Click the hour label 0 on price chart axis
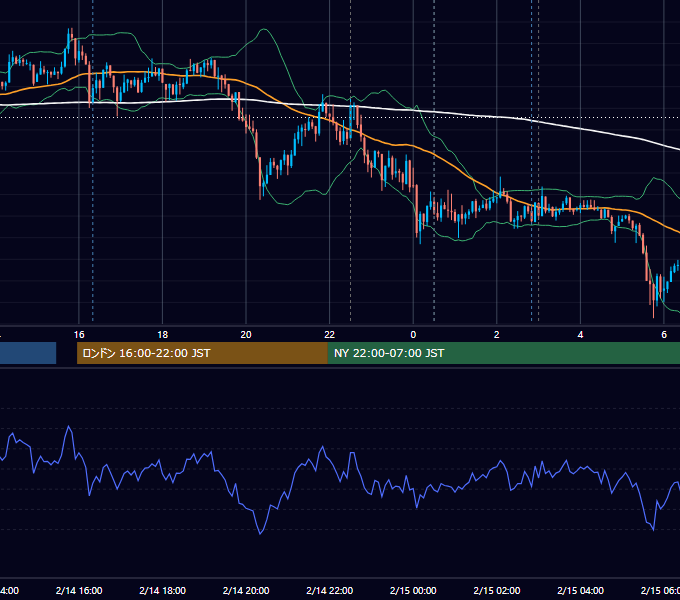Image resolution: width=680 pixels, height=600 pixels. pyautogui.click(x=413, y=335)
